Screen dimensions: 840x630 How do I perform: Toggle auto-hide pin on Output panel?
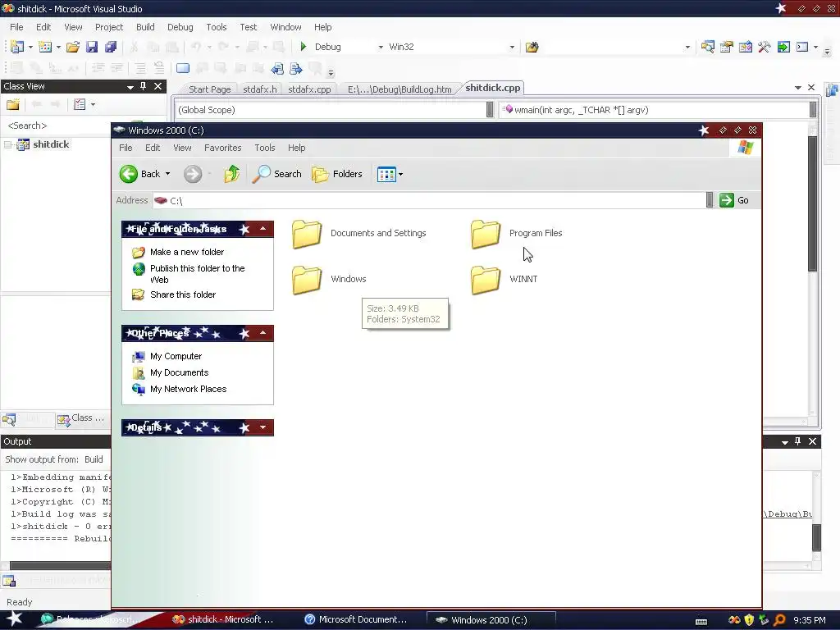[x=797, y=441]
